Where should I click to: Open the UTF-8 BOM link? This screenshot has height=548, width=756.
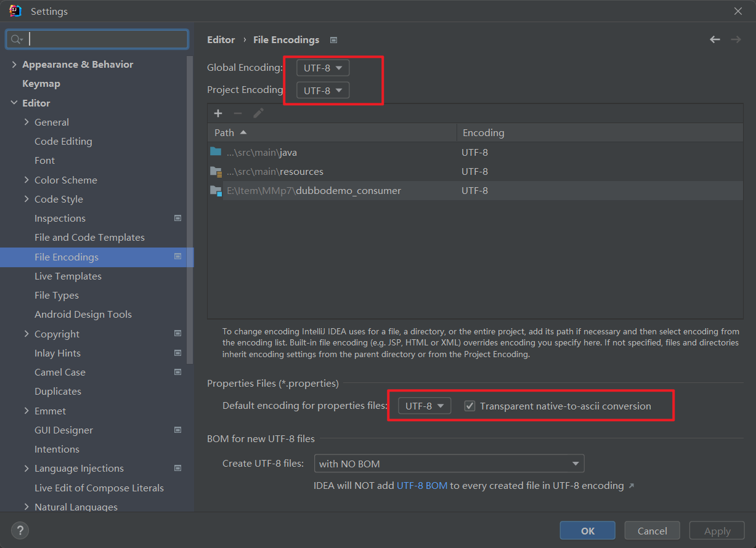coord(422,486)
